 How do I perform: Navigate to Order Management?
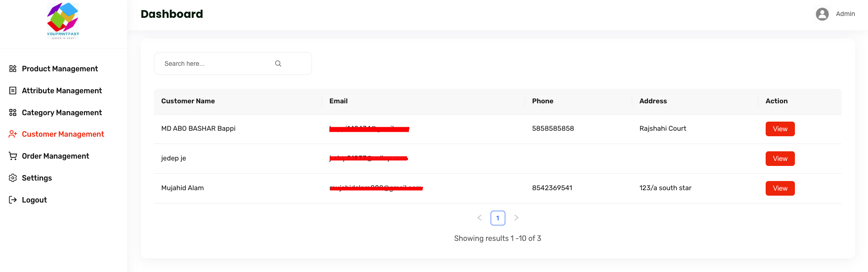point(55,156)
